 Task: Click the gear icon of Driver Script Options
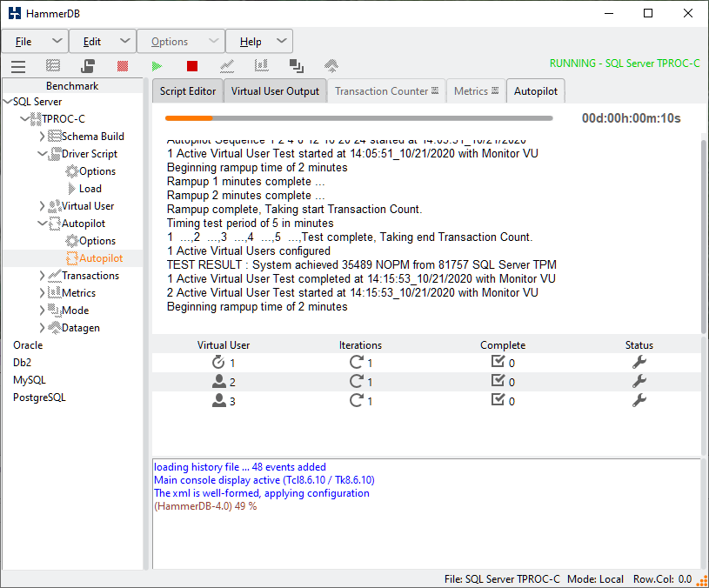tap(72, 171)
